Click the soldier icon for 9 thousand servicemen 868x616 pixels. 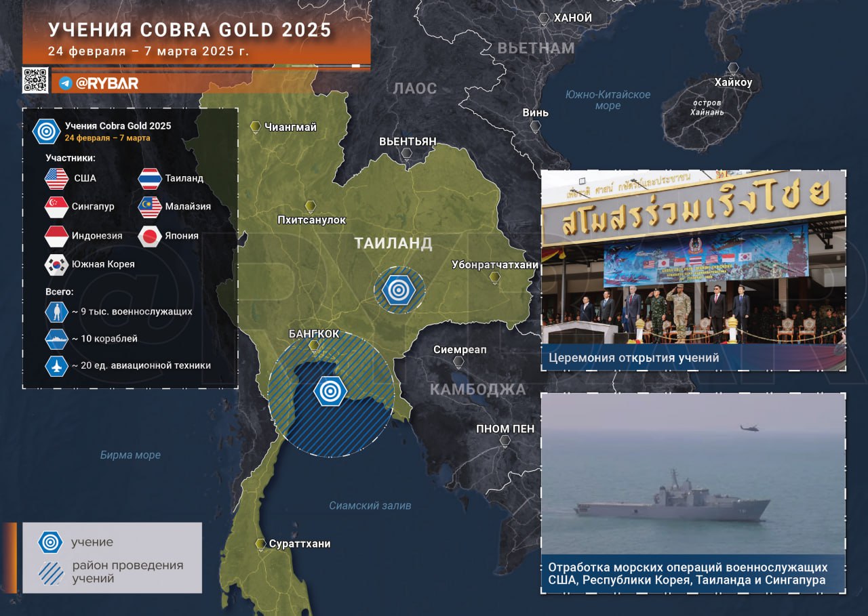point(56,312)
